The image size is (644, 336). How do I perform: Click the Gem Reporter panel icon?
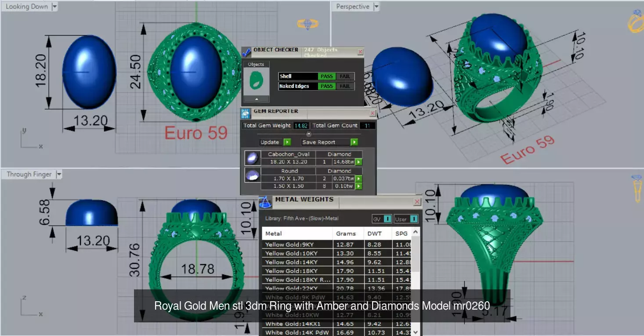[x=246, y=113]
